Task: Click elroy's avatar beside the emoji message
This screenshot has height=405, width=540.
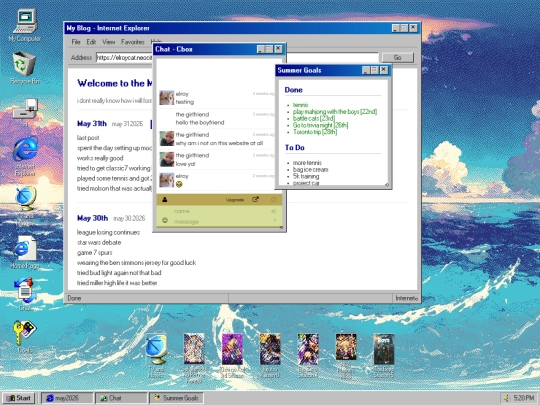Action: [x=167, y=180]
